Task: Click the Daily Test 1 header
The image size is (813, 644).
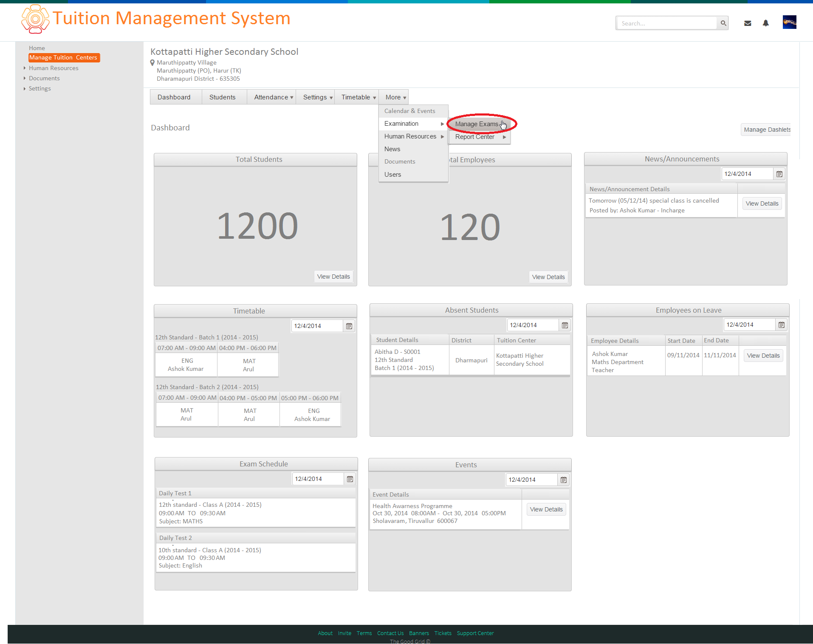Action: pyautogui.click(x=256, y=493)
